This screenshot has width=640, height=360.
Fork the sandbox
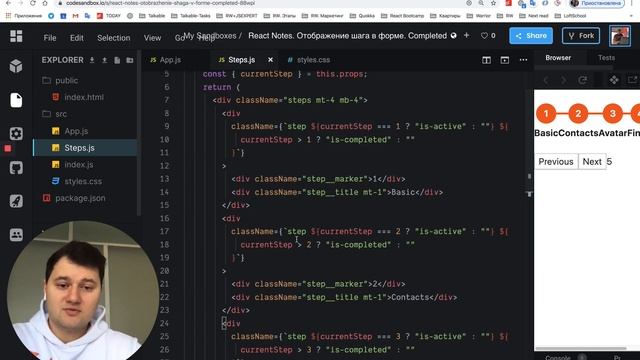tap(581, 36)
